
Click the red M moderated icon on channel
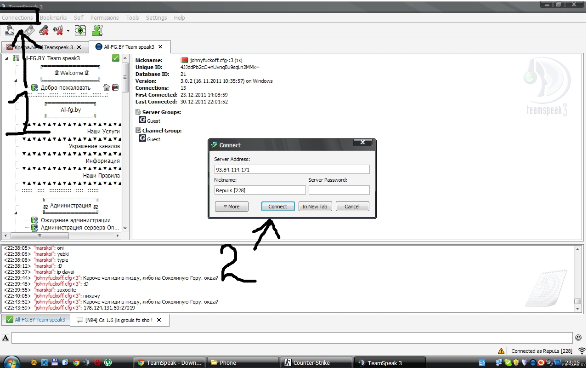tap(115, 87)
